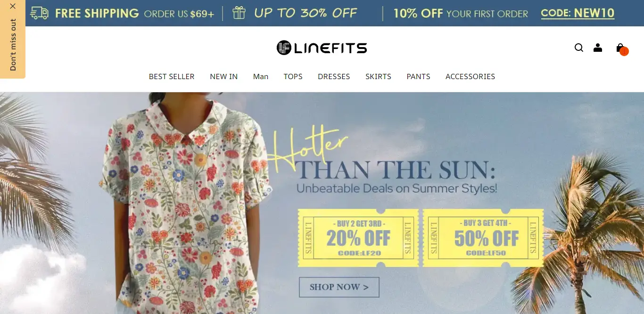Open the shopping bag cart icon
Screen dimensions: 644x314
(x=620, y=48)
